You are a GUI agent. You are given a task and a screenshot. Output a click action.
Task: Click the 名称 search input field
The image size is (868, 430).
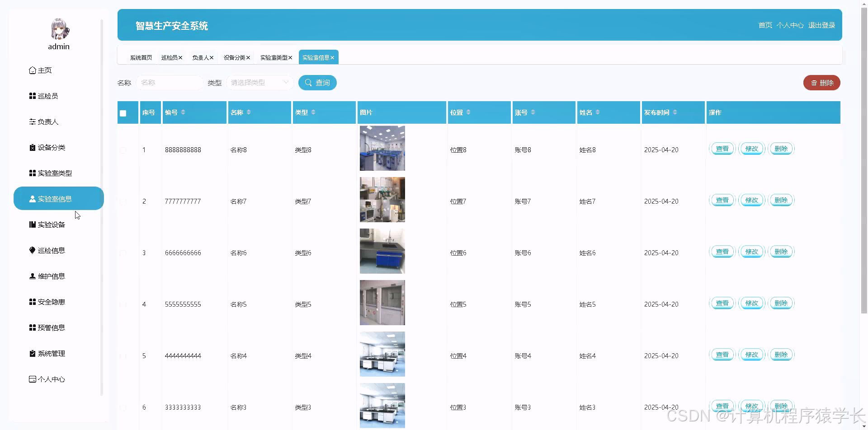[169, 83]
